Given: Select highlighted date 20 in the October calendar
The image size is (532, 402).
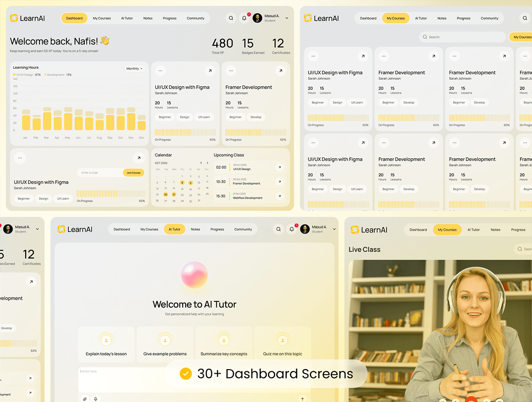Looking at the screenshot, I should [x=165, y=195].
